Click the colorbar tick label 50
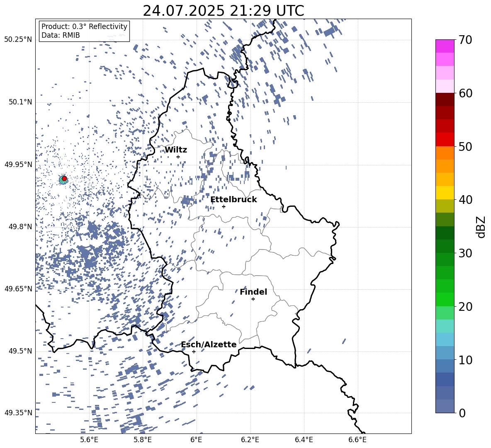The width and height of the screenshot is (491, 448). (465, 146)
